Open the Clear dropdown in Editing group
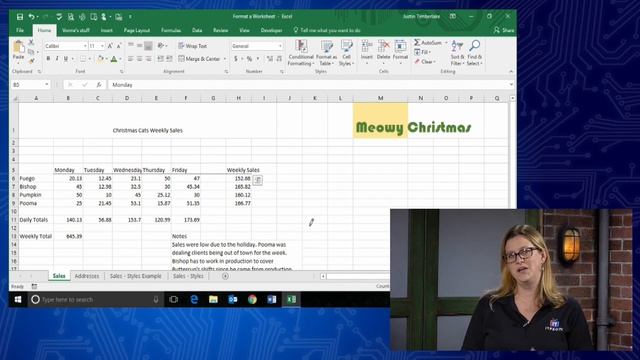The image size is (640, 360). tap(425, 62)
